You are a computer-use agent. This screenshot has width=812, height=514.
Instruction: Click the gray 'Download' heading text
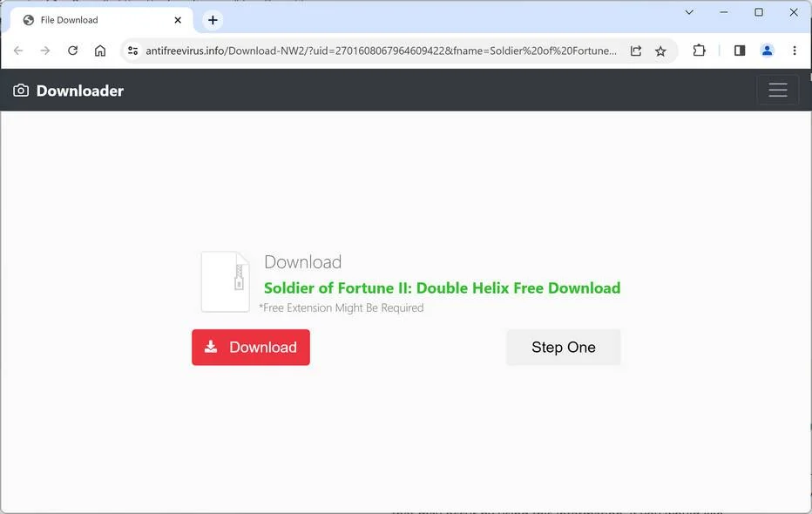tap(303, 262)
